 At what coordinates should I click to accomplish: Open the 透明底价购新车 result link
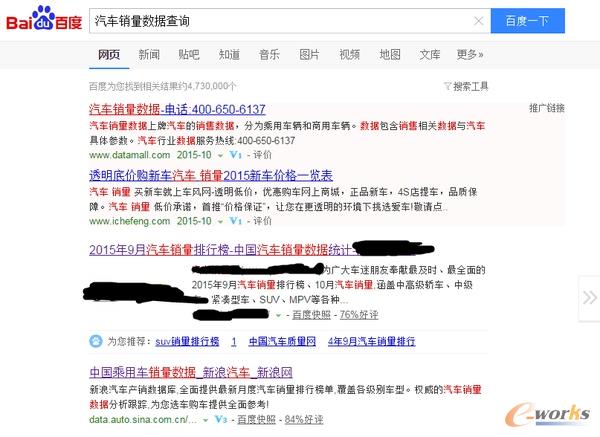tap(211, 176)
